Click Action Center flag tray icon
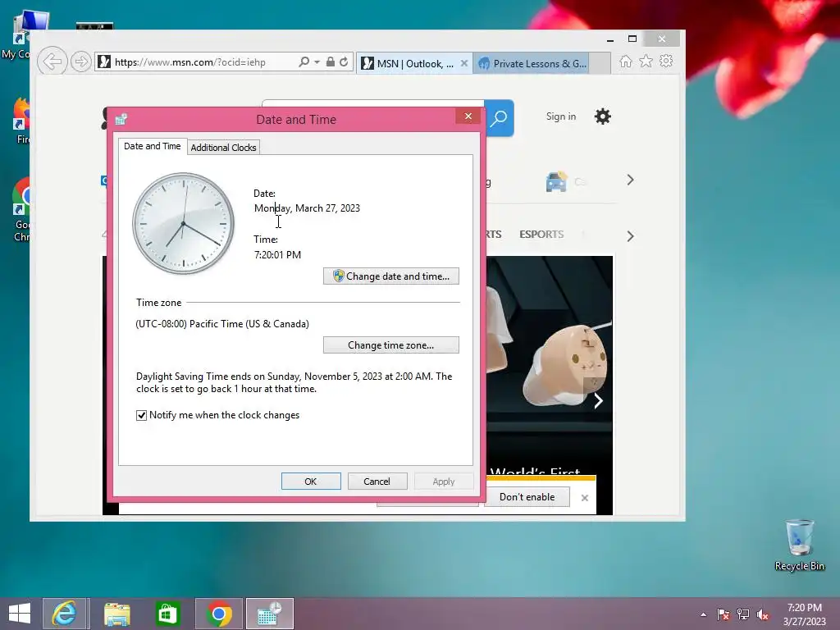The width and height of the screenshot is (840, 630). (723, 614)
